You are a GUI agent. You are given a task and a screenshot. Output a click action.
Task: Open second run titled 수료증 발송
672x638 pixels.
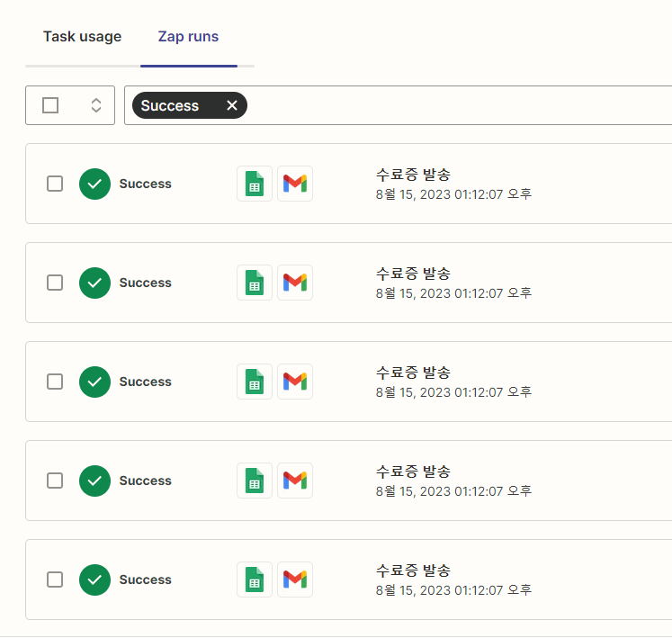click(413, 274)
